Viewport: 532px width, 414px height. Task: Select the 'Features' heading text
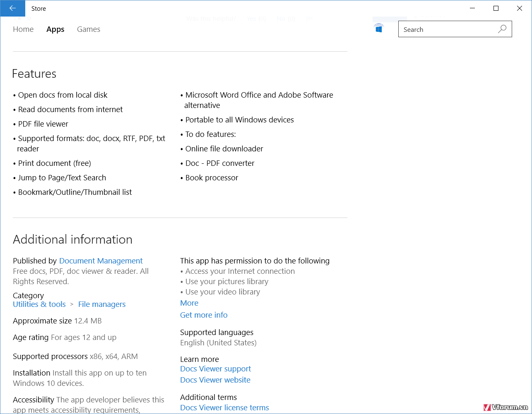(x=34, y=74)
